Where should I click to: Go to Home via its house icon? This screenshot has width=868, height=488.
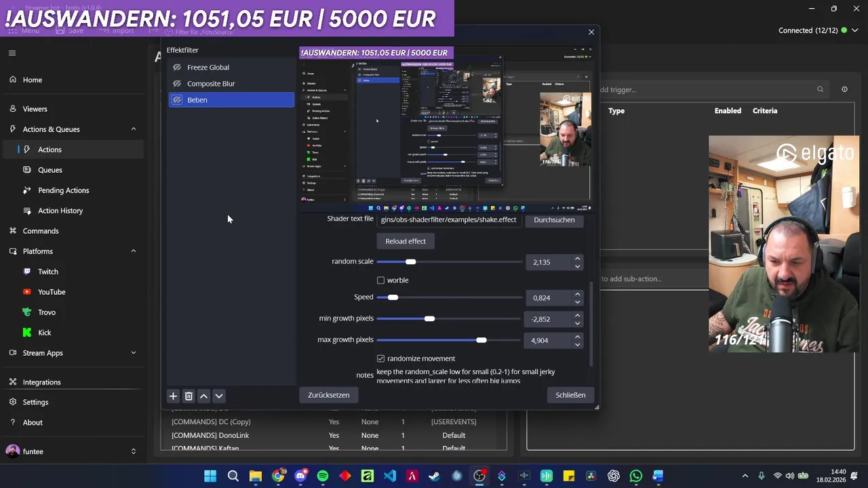pyautogui.click(x=13, y=79)
